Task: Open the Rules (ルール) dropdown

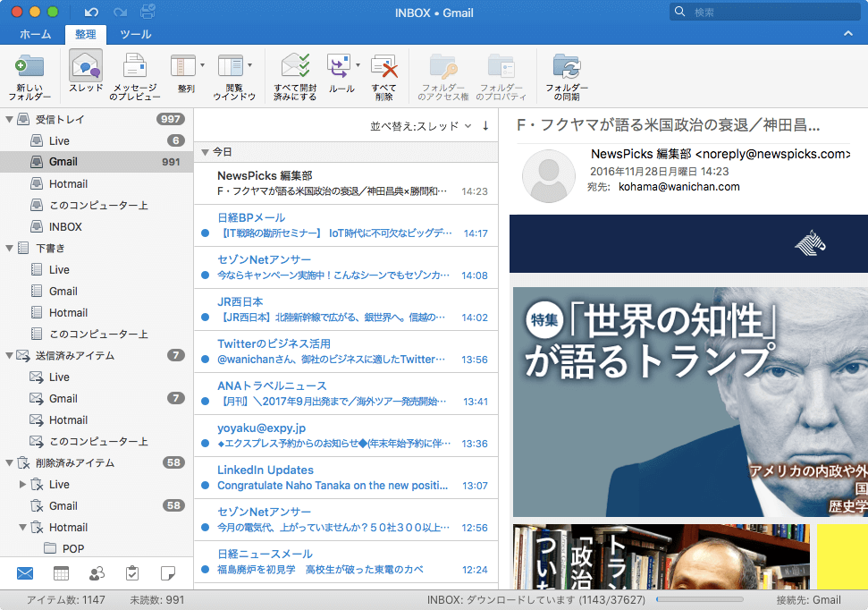Action: (x=358, y=65)
